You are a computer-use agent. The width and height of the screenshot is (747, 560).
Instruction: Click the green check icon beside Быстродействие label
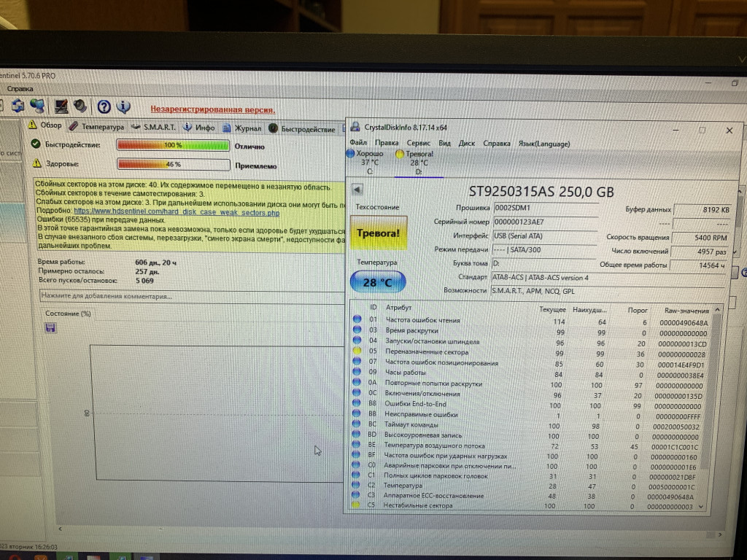(35, 144)
